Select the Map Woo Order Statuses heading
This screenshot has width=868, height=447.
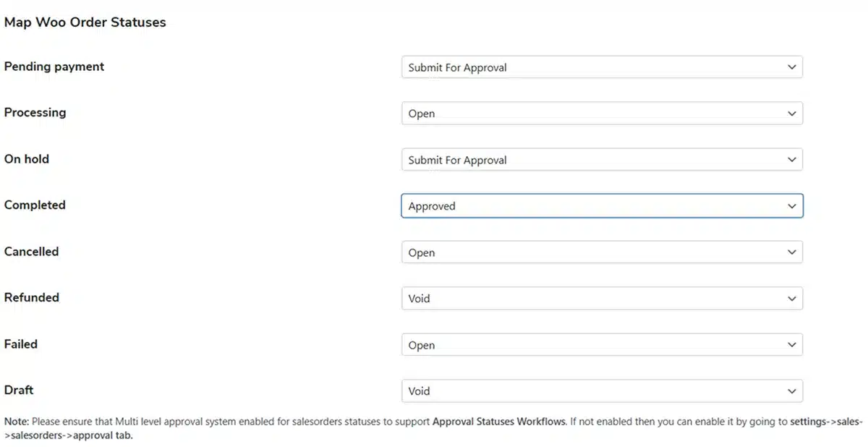pyautogui.click(x=85, y=22)
